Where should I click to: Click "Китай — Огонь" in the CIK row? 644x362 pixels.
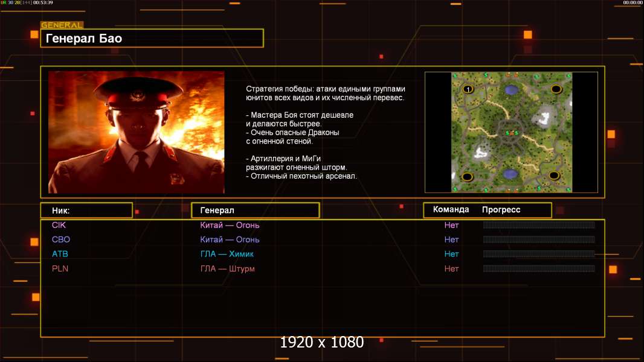[x=230, y=225]
